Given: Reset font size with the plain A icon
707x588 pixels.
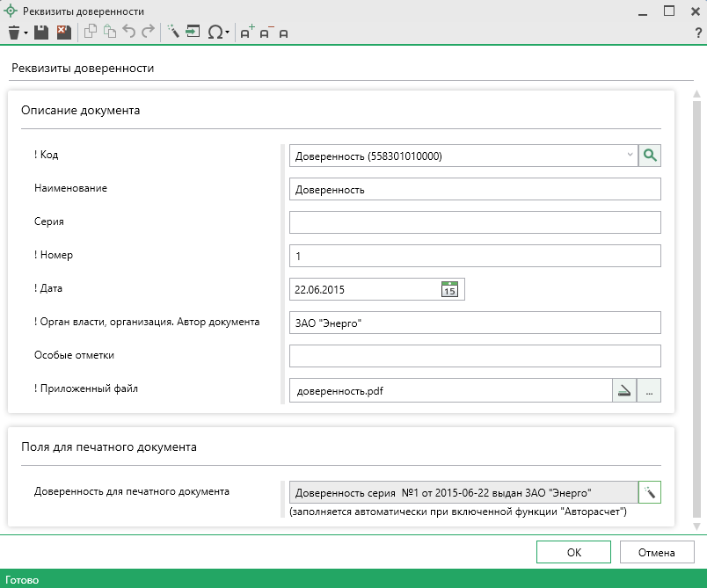Looking at the screenshot, I should pyautogui.click(x=283, y=33).
